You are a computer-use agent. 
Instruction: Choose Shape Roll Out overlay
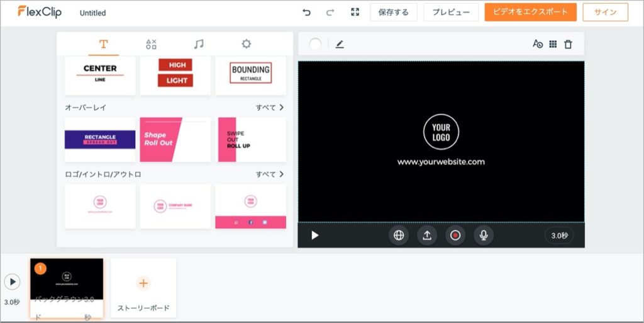pyautogui.click(x=175, y=140)
